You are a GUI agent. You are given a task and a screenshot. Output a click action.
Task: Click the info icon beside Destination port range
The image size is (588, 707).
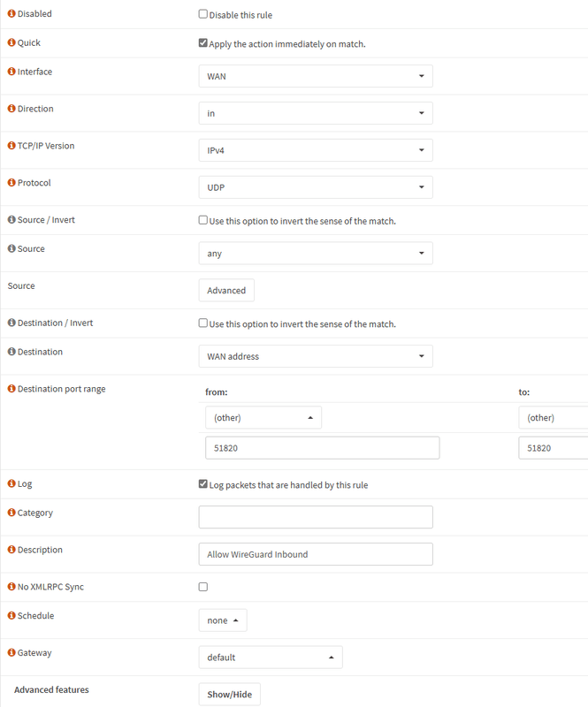11,389
